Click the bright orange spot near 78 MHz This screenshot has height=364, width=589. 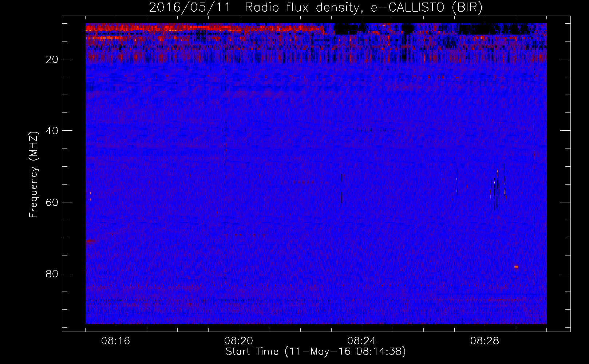pyautogui.click(x=516, y=266)
